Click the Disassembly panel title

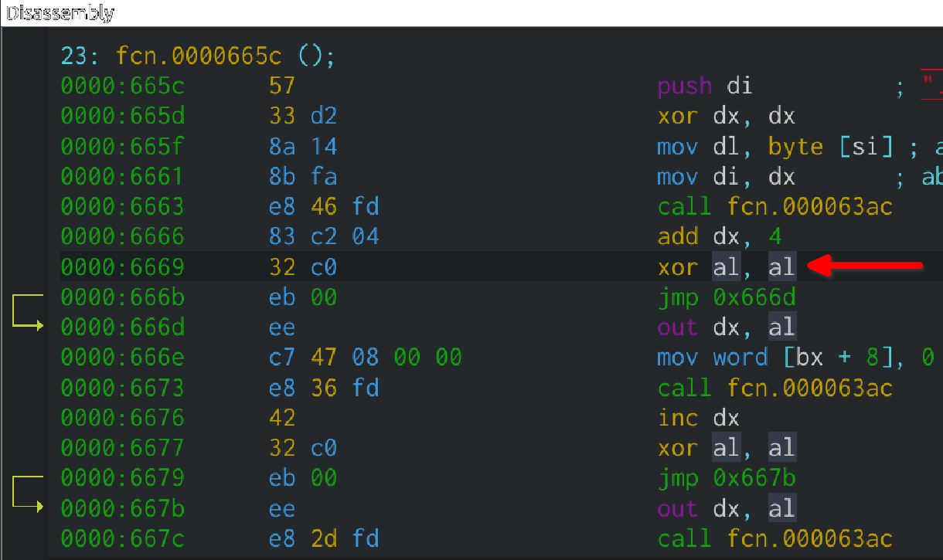point(60,12)
